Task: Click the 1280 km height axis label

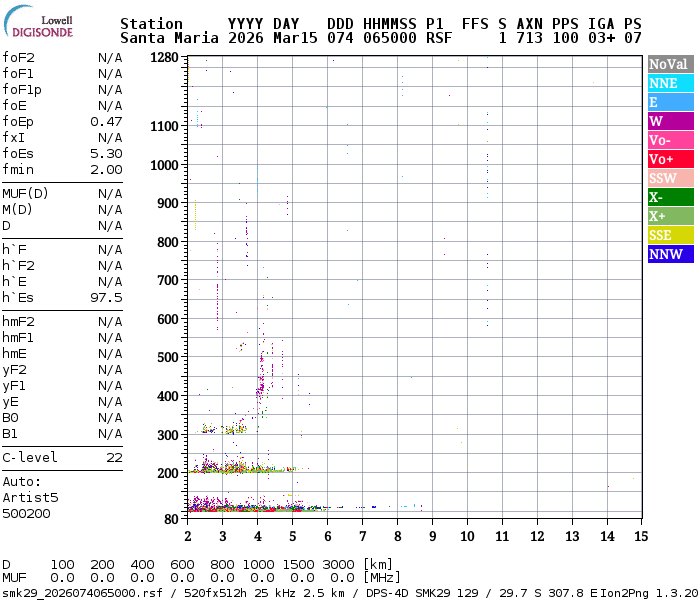Action: (x=164, y=58)
